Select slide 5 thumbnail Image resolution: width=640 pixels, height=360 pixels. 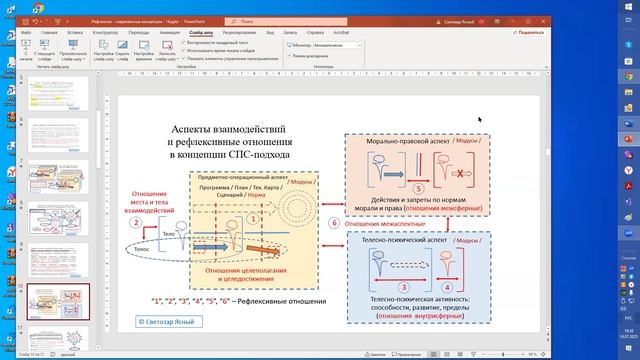point(58,93)
